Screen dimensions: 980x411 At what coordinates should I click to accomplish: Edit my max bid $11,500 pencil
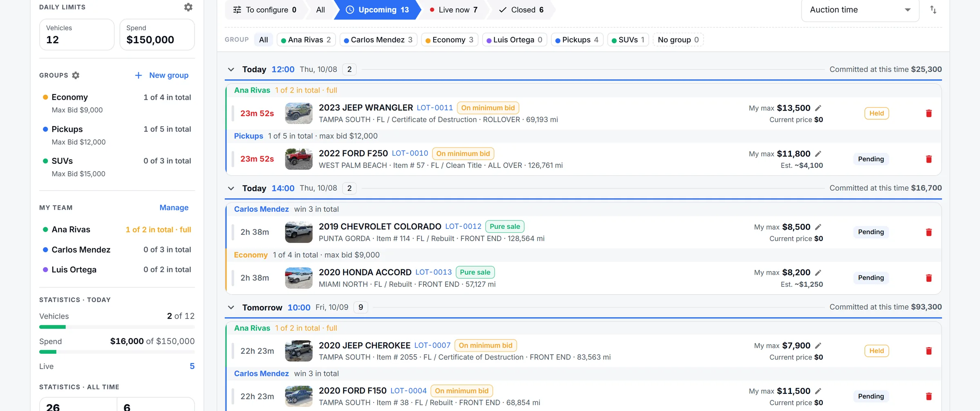pyautogui.click(x=818, y=391)
